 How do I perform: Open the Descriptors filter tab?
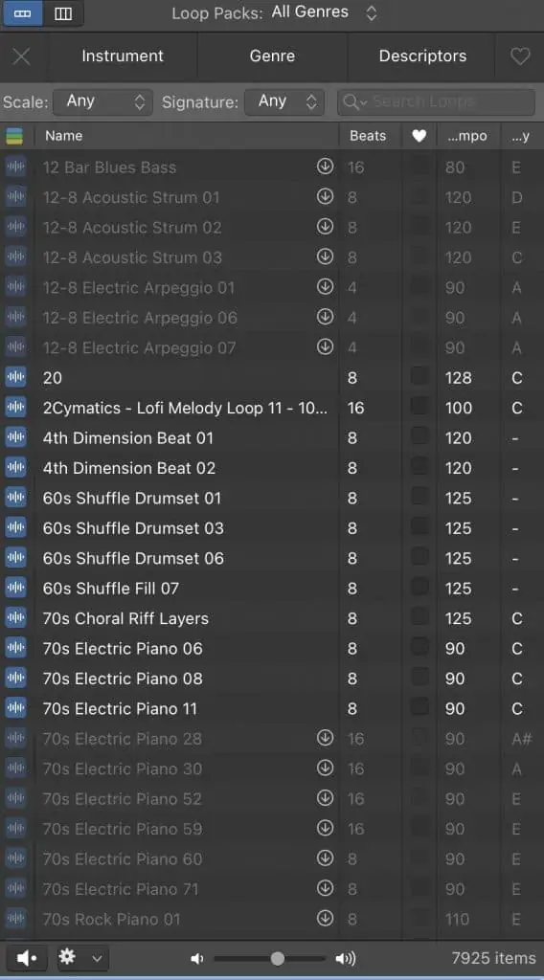(422, 56)
